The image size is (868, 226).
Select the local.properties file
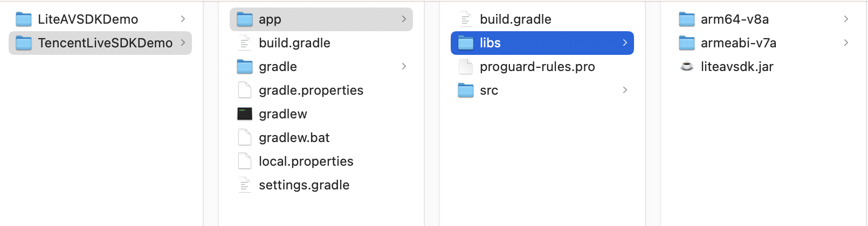[306, 161]
